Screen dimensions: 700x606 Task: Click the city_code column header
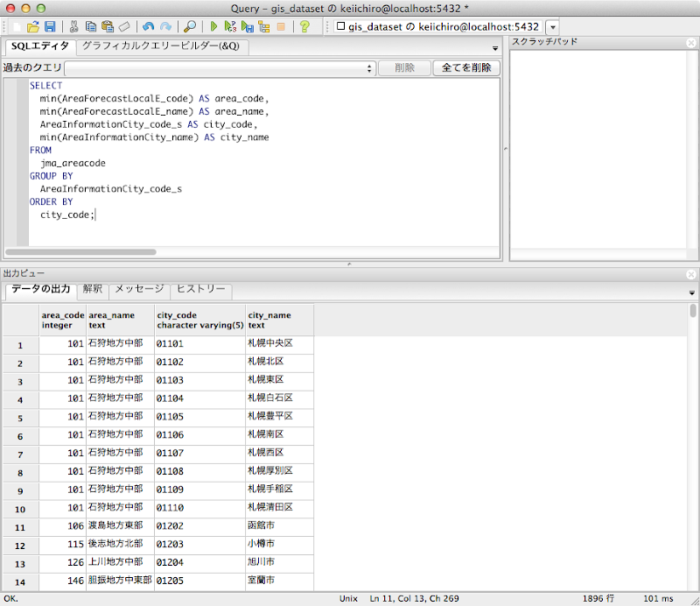click(199, 321)
